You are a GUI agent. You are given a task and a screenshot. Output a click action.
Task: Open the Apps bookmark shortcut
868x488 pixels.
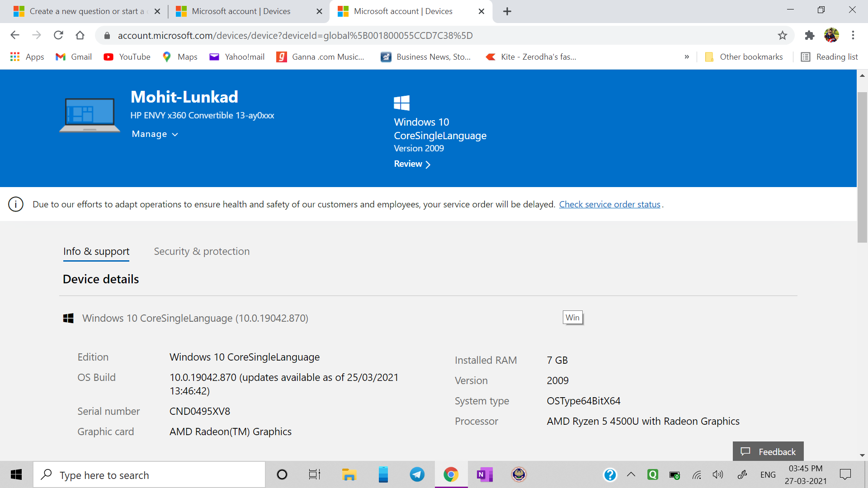(x=27, y=57)
